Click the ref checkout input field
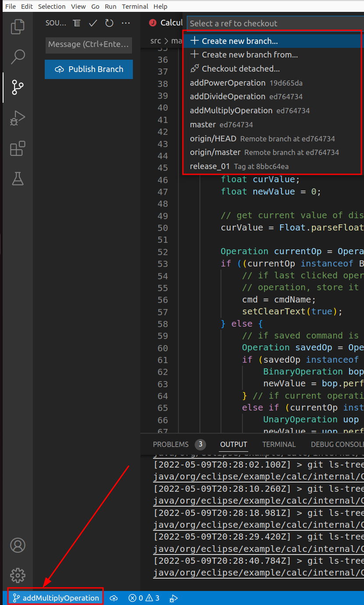The width and height of the screenshot is (364, 605). coord(272,23)
